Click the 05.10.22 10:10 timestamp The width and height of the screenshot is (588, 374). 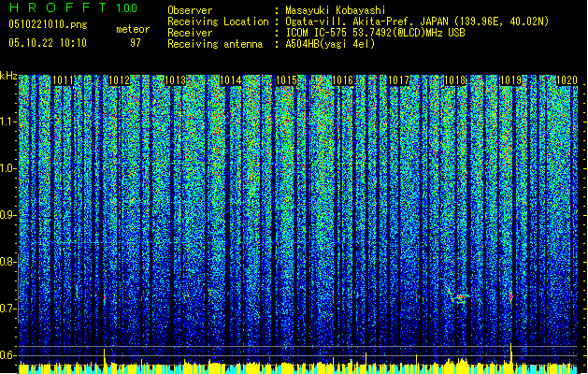pyautogui.click(x=47, y=43)
